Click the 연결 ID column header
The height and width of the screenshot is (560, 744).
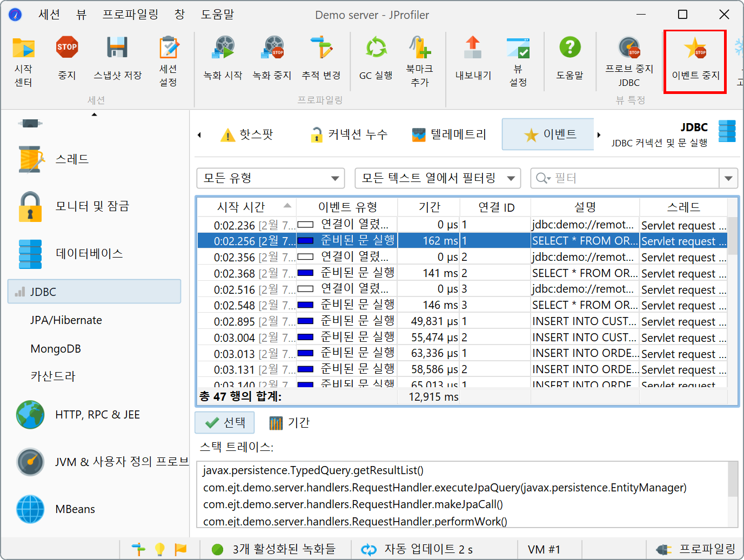click(x=495, y=207)
